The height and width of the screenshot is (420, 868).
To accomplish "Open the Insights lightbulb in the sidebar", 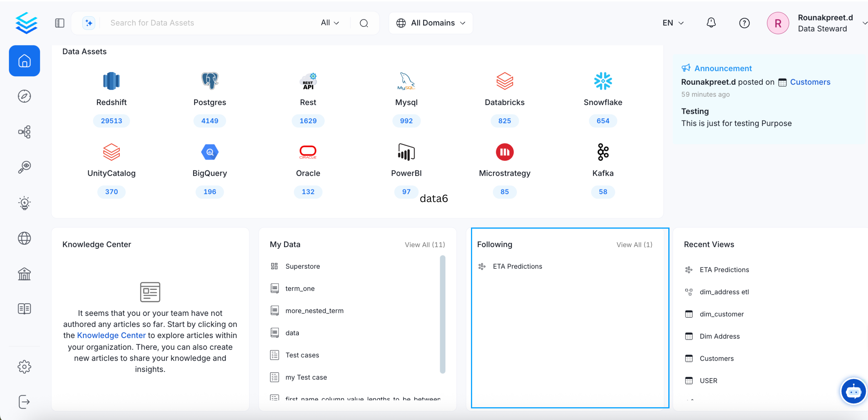I will click(x=24, y=203).
